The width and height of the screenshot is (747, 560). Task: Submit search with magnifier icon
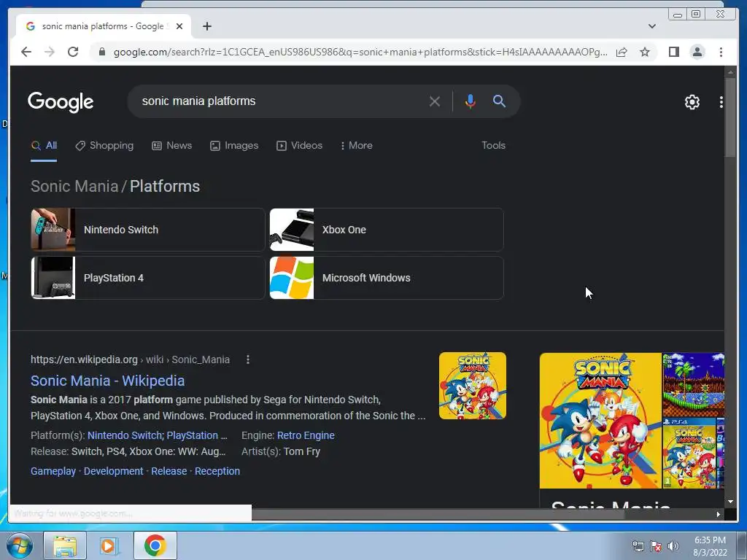coord(499,101)
